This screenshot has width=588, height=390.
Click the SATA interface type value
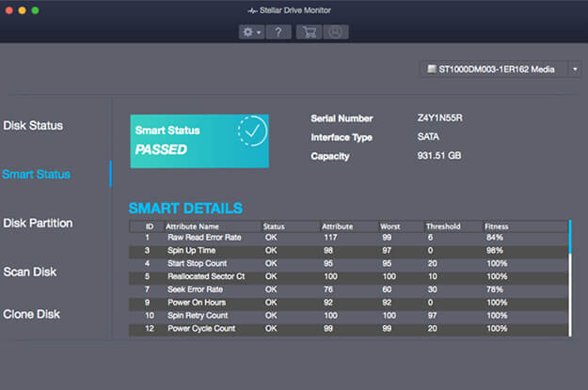click(428, 137)
